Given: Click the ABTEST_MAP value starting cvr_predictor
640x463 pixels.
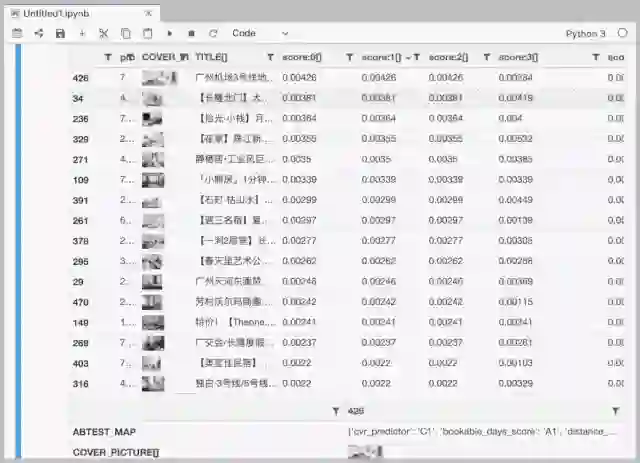Looking at the screenshot, I should (483, 432).
